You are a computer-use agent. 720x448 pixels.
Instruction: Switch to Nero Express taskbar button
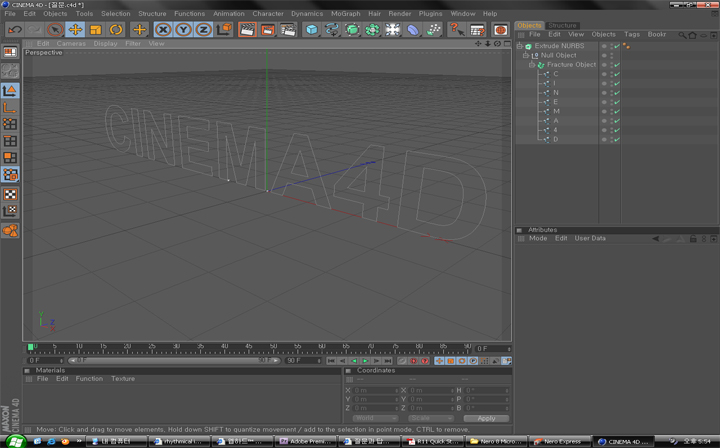coord(559,442)
